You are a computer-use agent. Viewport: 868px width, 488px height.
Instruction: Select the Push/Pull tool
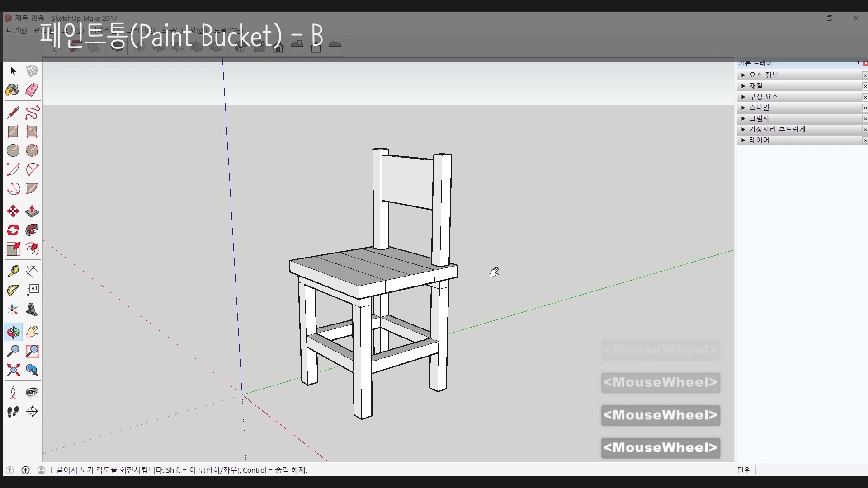tap(32, 211)
